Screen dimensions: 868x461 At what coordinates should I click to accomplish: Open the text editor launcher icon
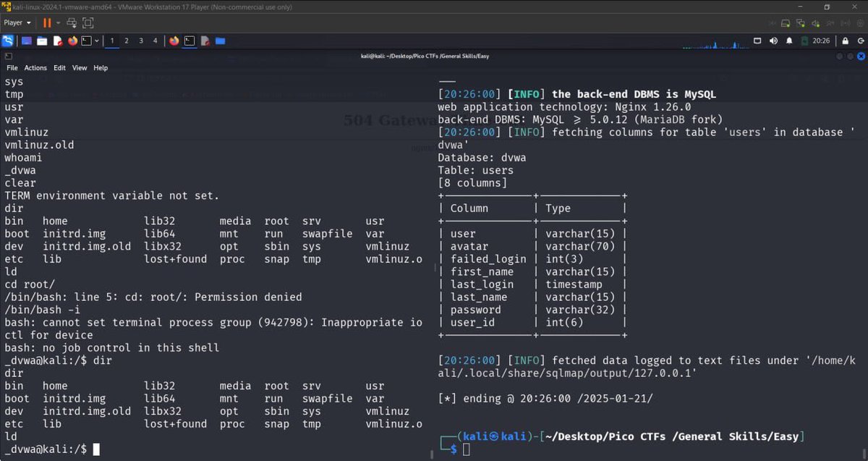click(x=58, y=41)
